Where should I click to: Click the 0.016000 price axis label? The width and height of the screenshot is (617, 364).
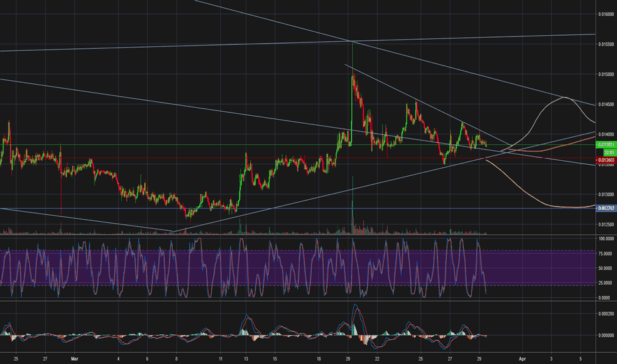pos(606,14)
